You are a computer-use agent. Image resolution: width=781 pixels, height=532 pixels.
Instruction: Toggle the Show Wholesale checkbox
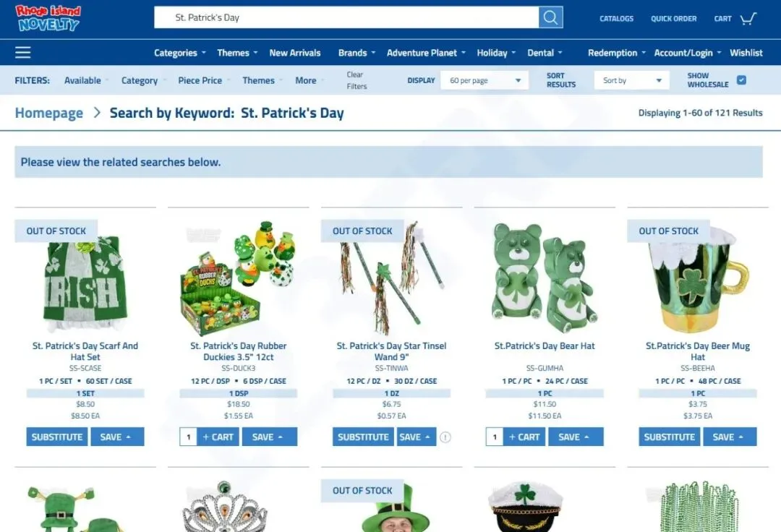tap(741, 80)
